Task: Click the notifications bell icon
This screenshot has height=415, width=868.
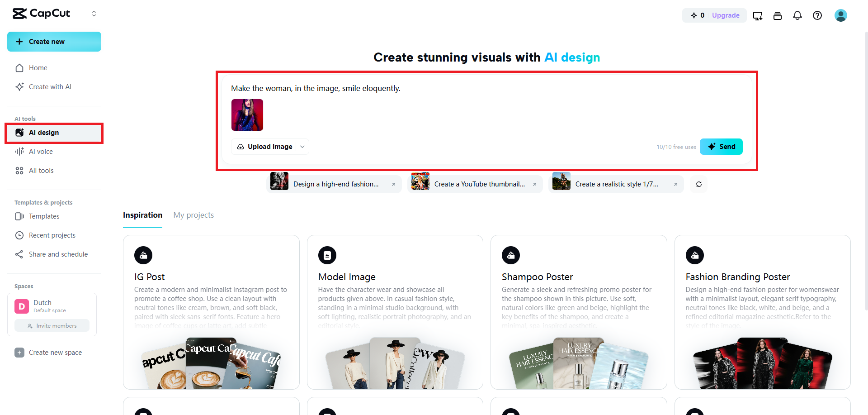Action: pyautogui.click(x=797, y=15)
